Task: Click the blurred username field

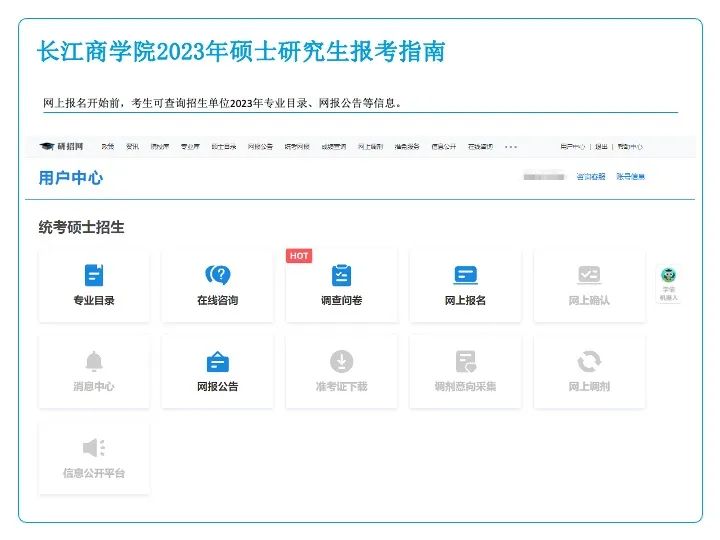Action: (544, 177)
